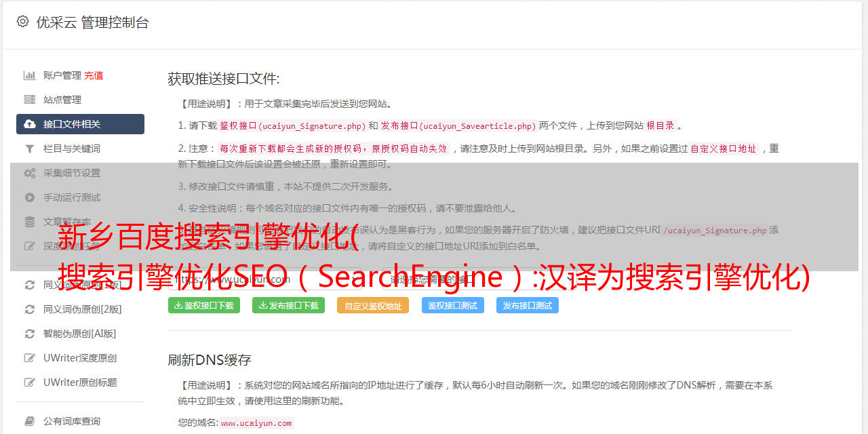Click the filter icon for 栏目与关键词
868x434 pixels.
(x=30, y=149)
